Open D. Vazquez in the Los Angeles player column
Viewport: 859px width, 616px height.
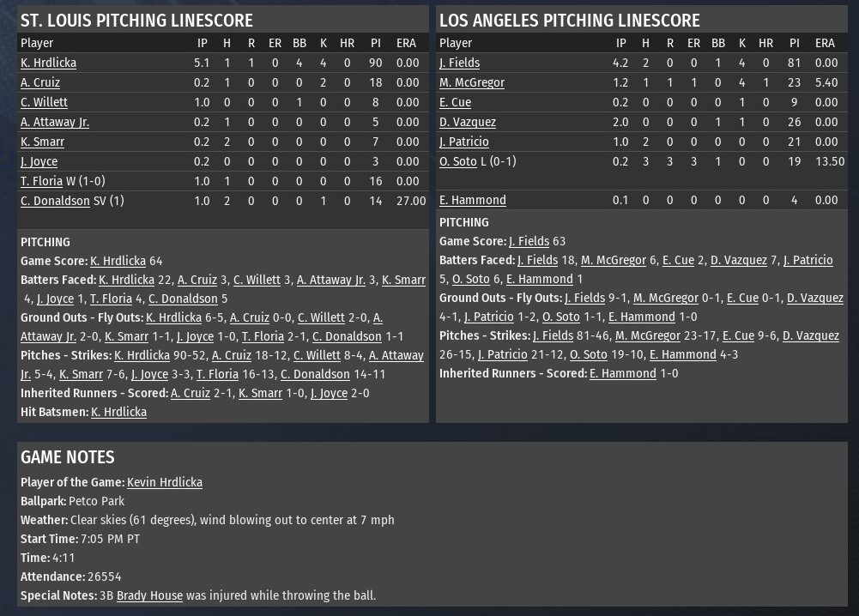pos(467,122)
